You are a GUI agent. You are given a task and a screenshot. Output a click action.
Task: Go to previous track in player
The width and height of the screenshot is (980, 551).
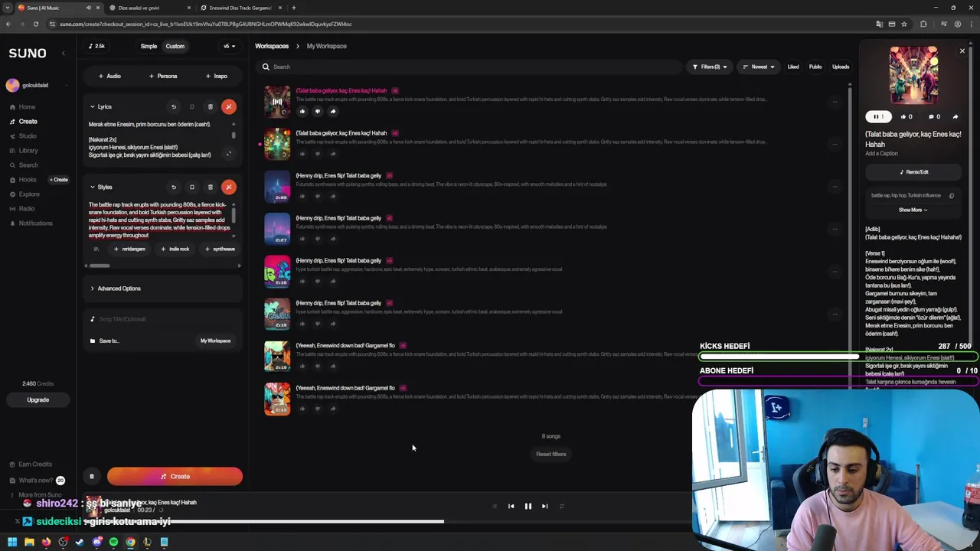click(511, 507)
